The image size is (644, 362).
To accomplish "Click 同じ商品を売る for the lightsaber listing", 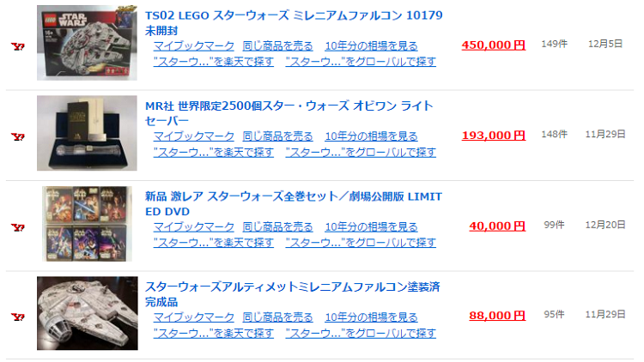I will (x=278, y=136).
